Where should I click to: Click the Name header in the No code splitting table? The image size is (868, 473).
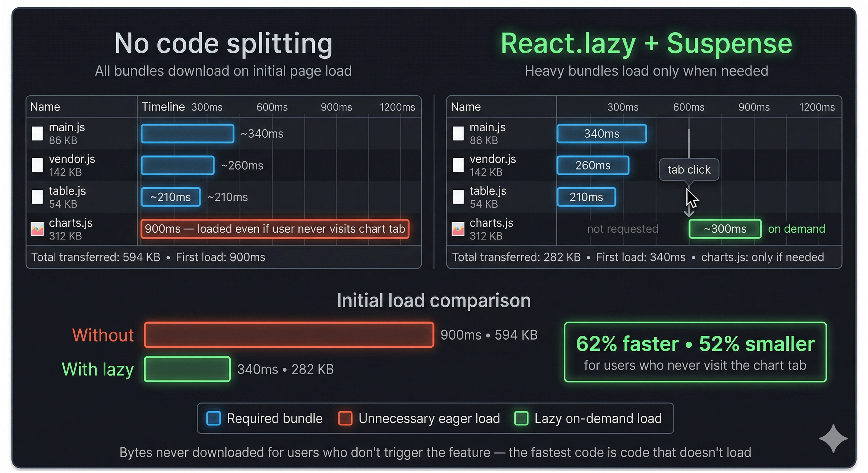click(45, 107)
